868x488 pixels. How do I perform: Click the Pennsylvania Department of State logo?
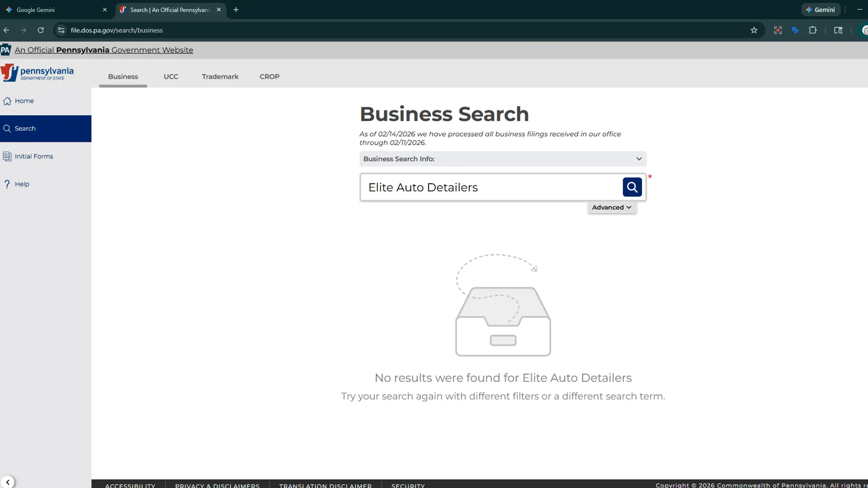pos(38,72)
